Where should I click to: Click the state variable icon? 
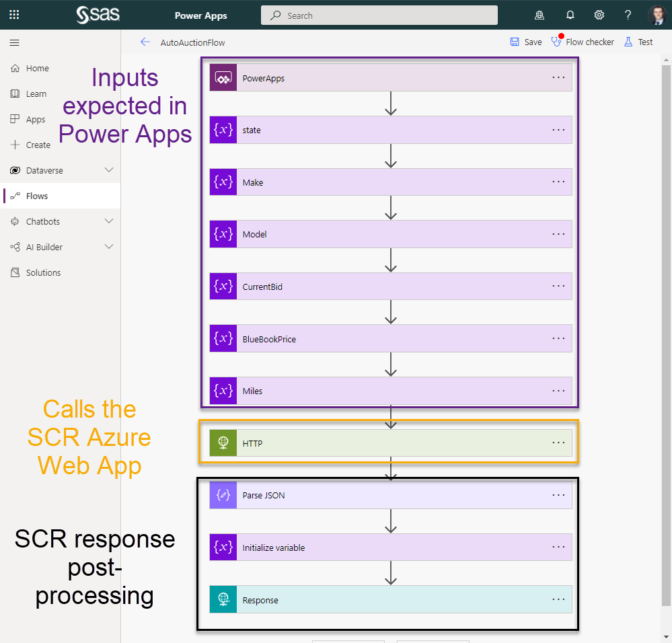click(223, 130)
